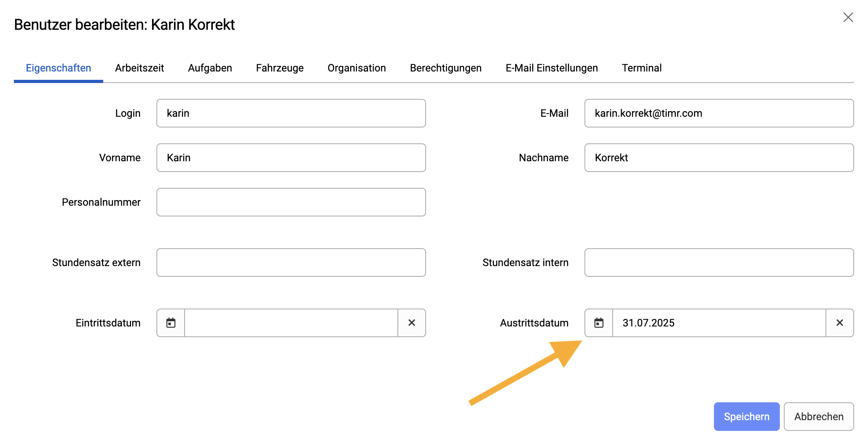Show the Organisation tab

pos(357,68)
